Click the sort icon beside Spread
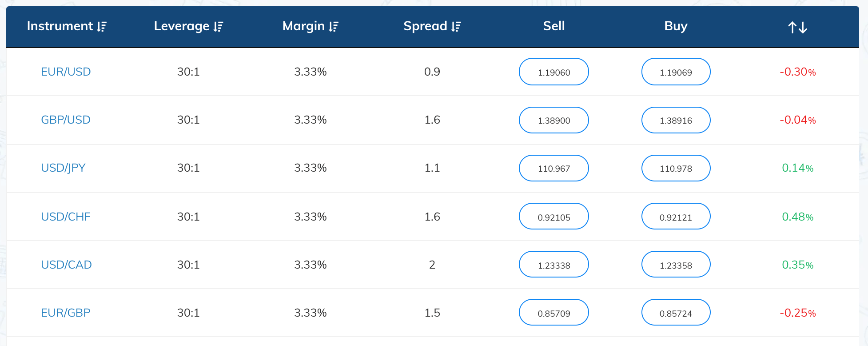The image size is (868, 346). coord(456,26)
